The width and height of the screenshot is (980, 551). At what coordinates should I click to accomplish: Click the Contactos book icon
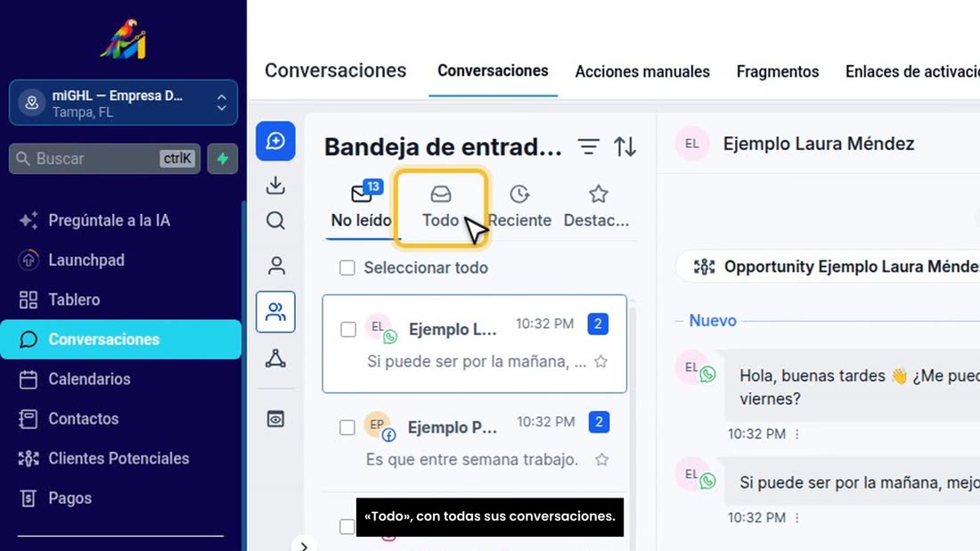point(29,418)
